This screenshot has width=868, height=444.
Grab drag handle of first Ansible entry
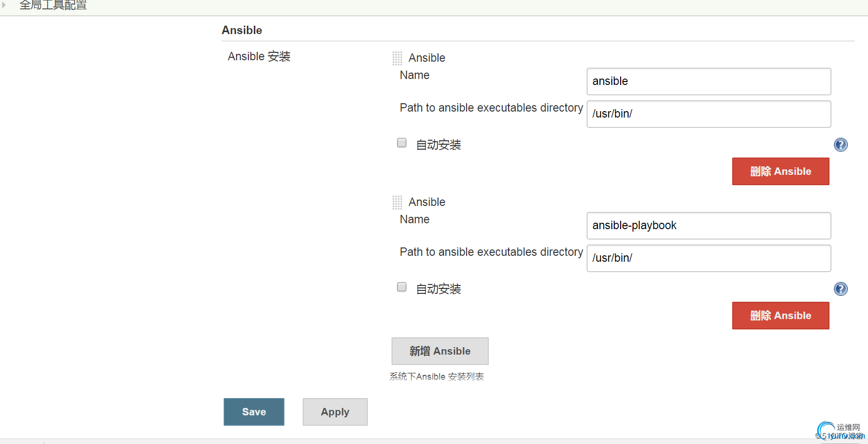pyautogui.click(x=397, y=58)
